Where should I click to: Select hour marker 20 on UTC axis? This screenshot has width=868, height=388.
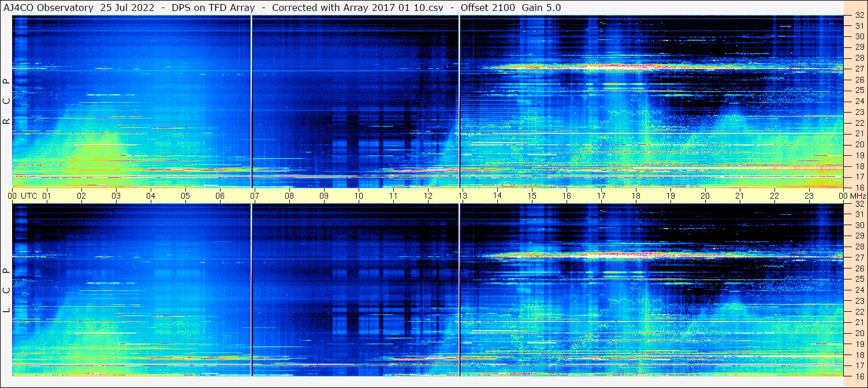tap(705, 196)
